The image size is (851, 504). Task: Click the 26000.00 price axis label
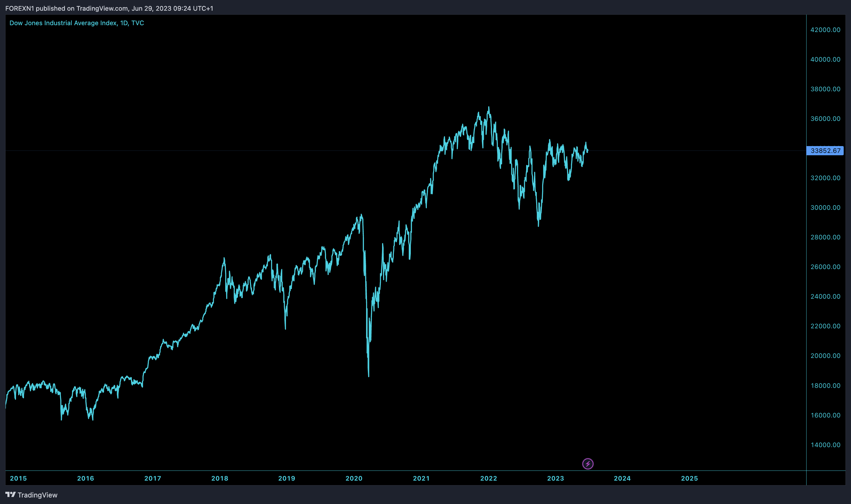pyautogui.click(x=826, y=267)
